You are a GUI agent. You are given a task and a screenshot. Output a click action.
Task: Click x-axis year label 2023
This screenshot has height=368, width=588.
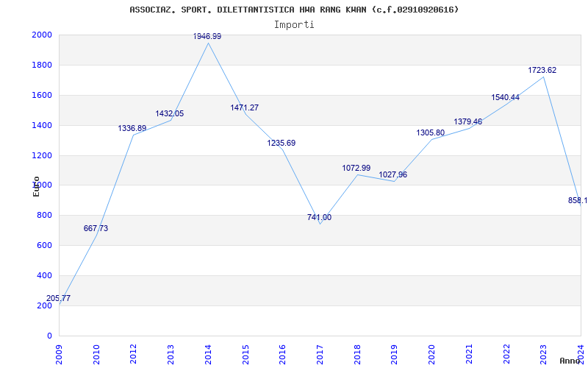tap(543, 355)
